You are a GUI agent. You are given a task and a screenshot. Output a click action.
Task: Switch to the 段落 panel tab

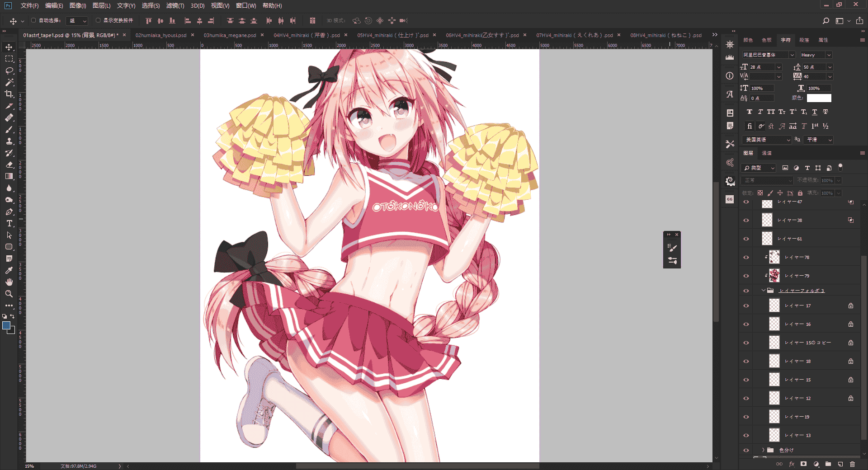[x=804, y=40]
